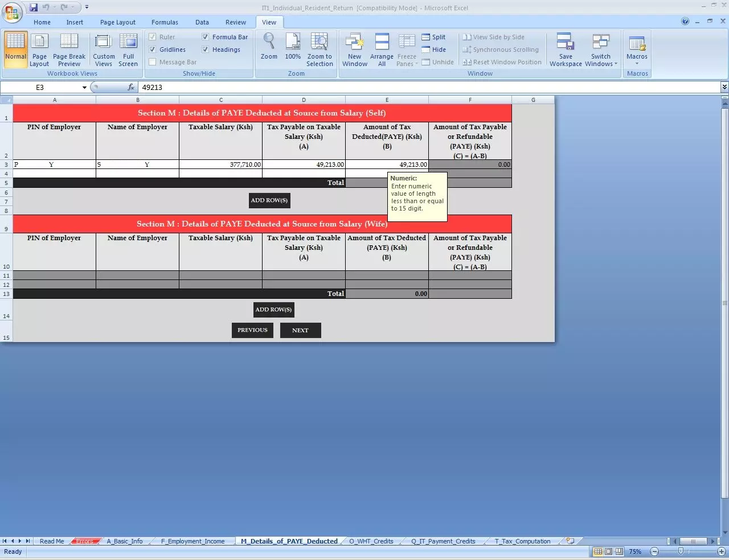Click the NEXT button
The width and height of the screenshot is (729, 560).
[x=300, y=330]
